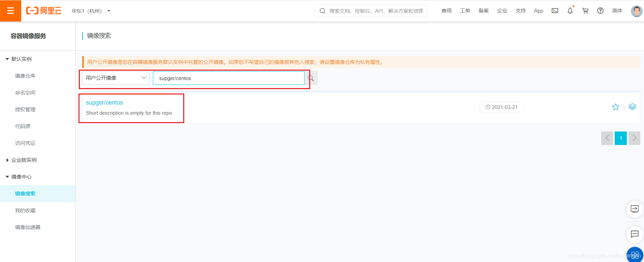Open the shopping cart
The image size is (644, 262).
[x=585, y=11]
